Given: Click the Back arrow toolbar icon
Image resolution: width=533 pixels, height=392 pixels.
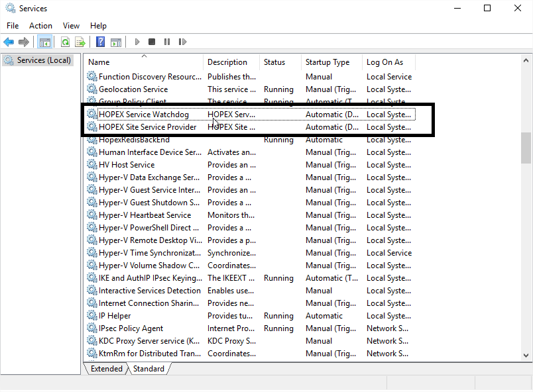Looking at the screenshot, I should point(9,42).
